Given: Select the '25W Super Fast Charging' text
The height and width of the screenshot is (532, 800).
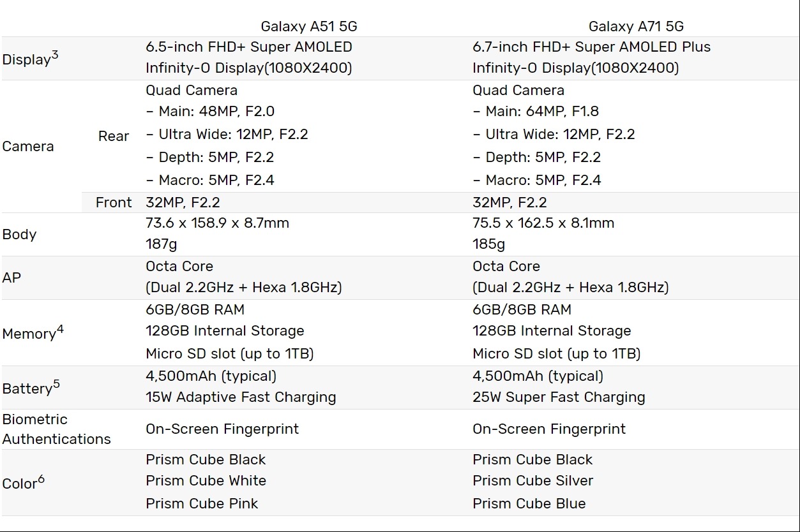Looking at the screenshot, I should [559, 397].
